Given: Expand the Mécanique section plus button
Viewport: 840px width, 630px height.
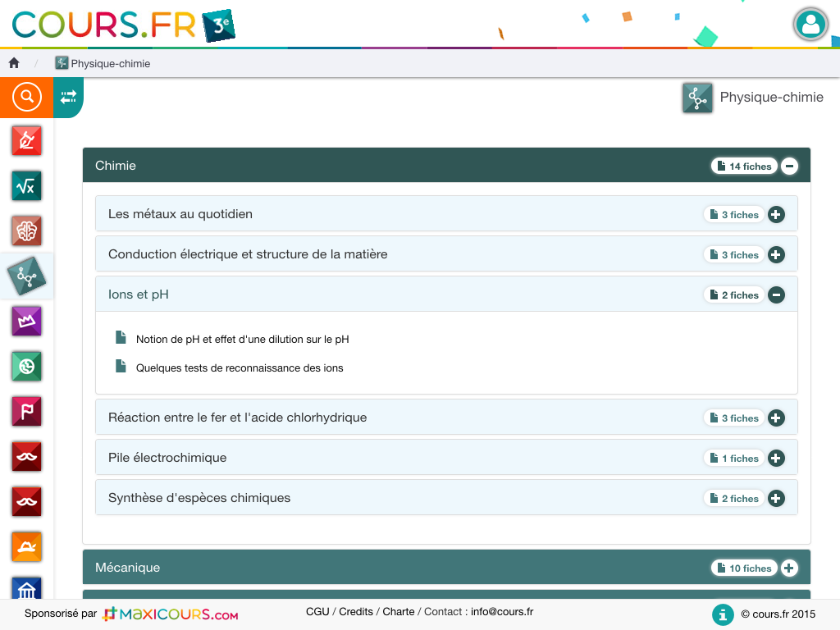Looking at the screenshot, I should pyautogui.click(x=789, y=568).
